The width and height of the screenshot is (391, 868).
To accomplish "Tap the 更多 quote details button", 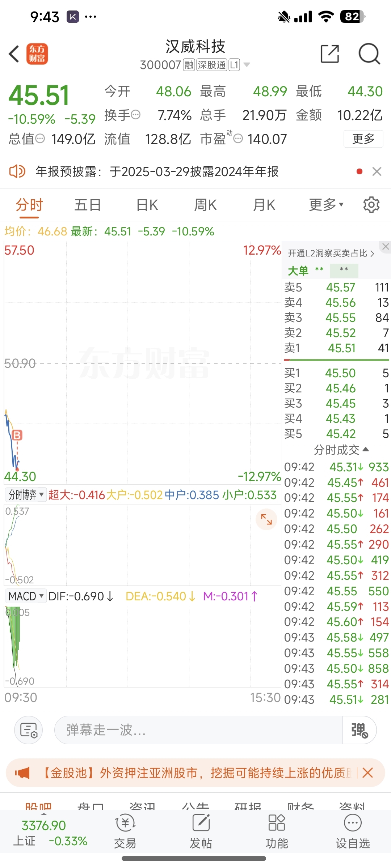I will (363, 139).
